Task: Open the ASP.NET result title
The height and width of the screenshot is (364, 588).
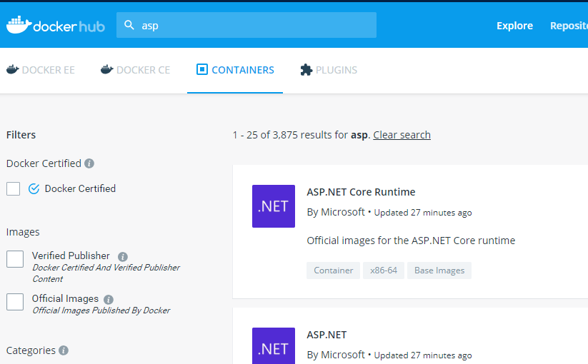Action: click(327, 335)
